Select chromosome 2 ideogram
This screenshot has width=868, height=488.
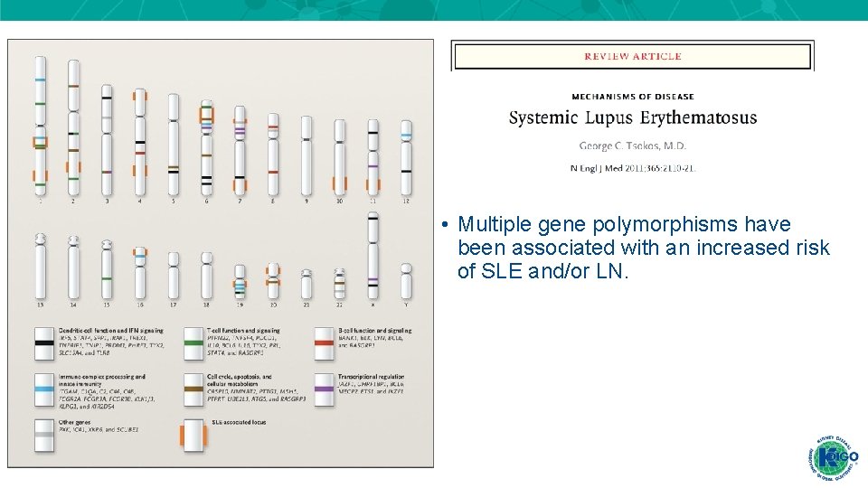coord(73,127)
